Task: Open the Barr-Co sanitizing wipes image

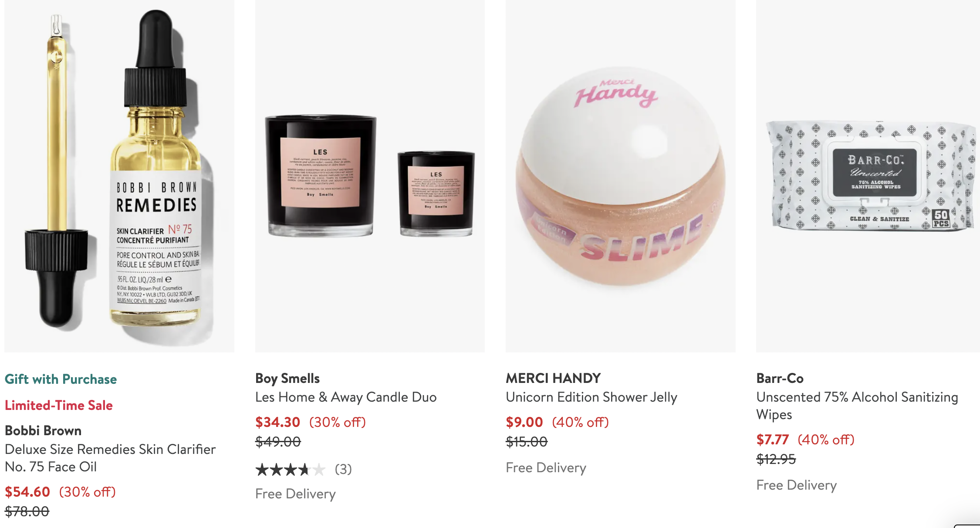Action: point(868,176)
